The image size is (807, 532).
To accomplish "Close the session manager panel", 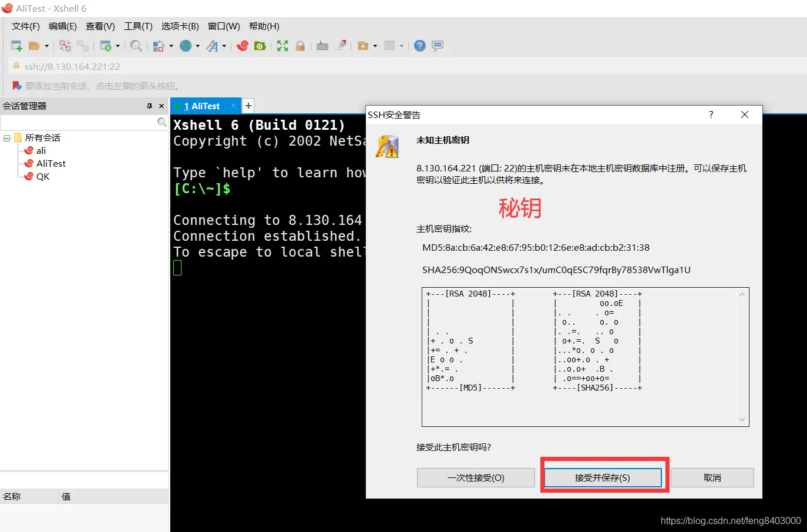I will [162, 106].
